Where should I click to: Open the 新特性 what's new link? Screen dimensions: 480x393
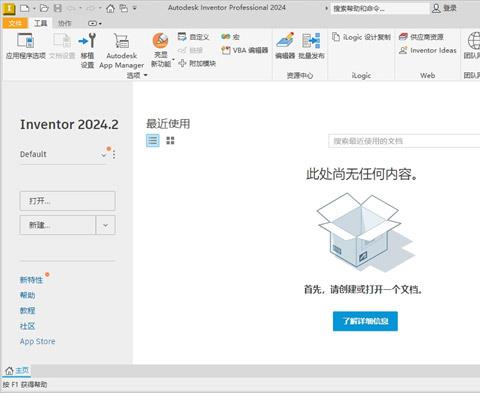31,280
